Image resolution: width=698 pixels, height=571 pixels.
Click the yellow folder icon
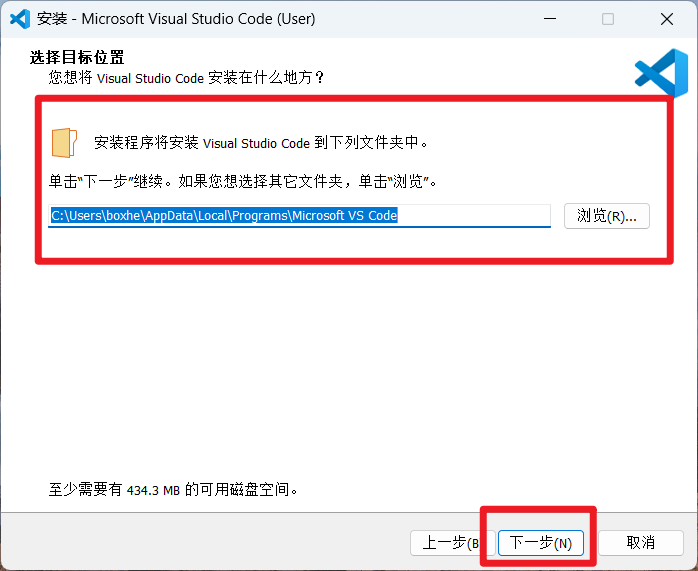pos(64,142)
